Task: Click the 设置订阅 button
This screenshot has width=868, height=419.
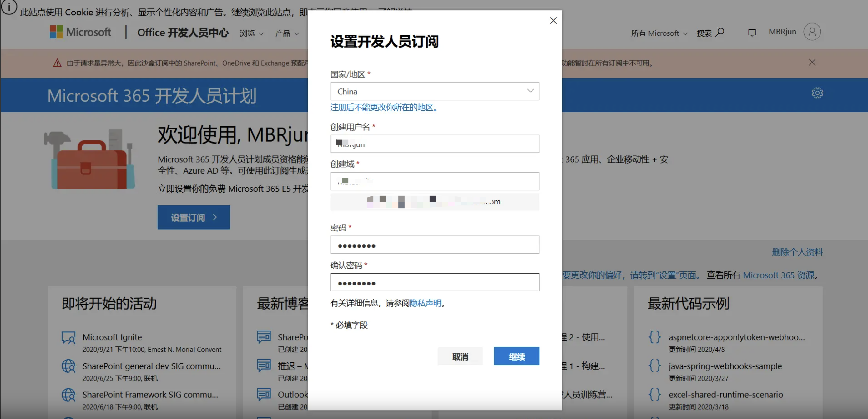Action: pos(194,217)
